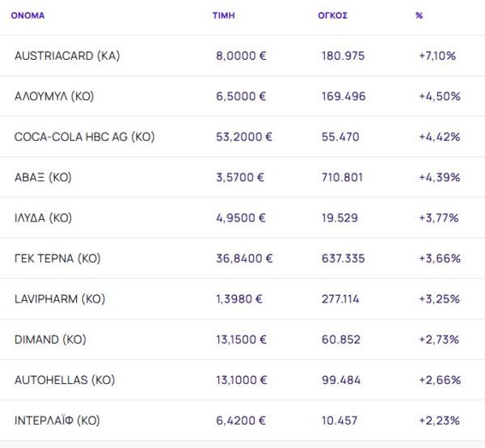Image resolution: width=485 pixels, height=448 pixels.
Task: Open AUTOHELLAS (ΚΟ) stock details
Action: click(x=65, y=379)
